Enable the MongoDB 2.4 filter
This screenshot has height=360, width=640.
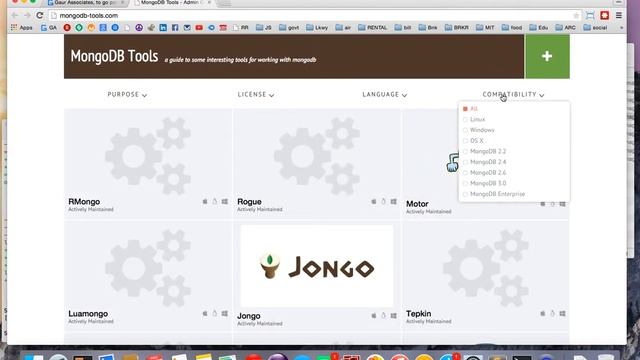tap(465, 162)
